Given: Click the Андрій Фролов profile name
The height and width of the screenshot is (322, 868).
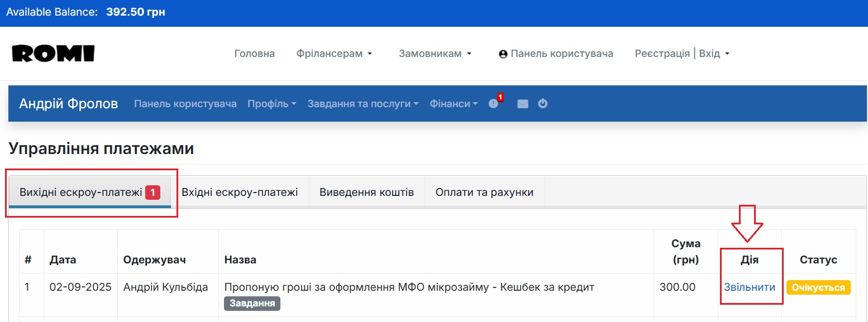Looking at the screenshot, I should click(69, 103).
